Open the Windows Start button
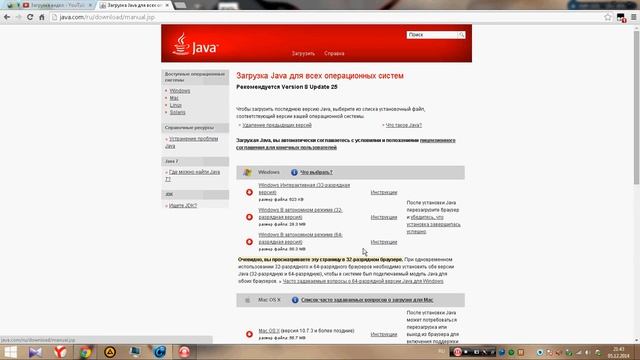The image size is (640, 360). click(10, 352)
